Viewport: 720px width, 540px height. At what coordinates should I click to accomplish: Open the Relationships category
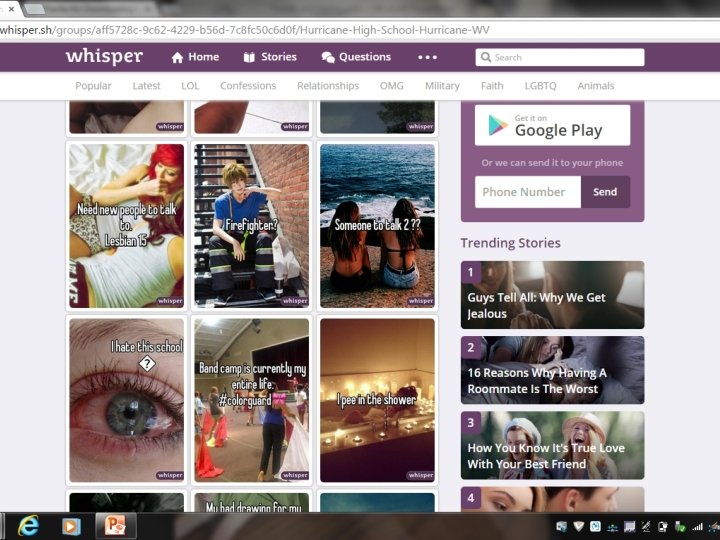(328, 86)
